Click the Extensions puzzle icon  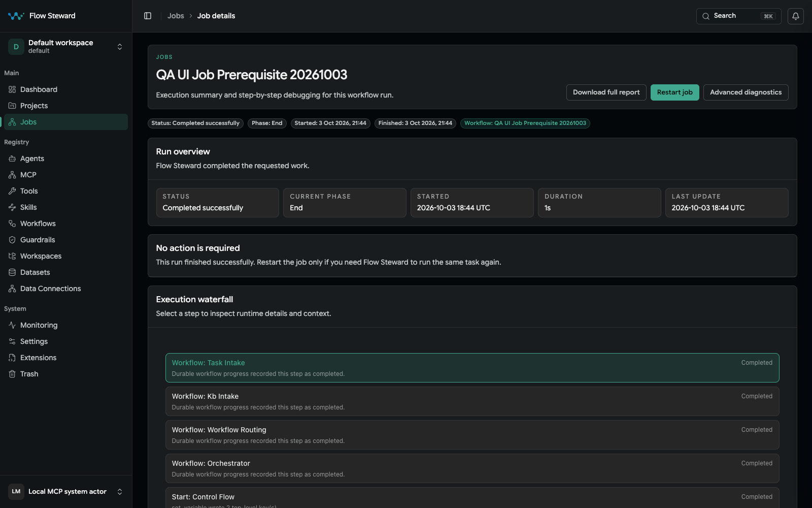point(12,358)
